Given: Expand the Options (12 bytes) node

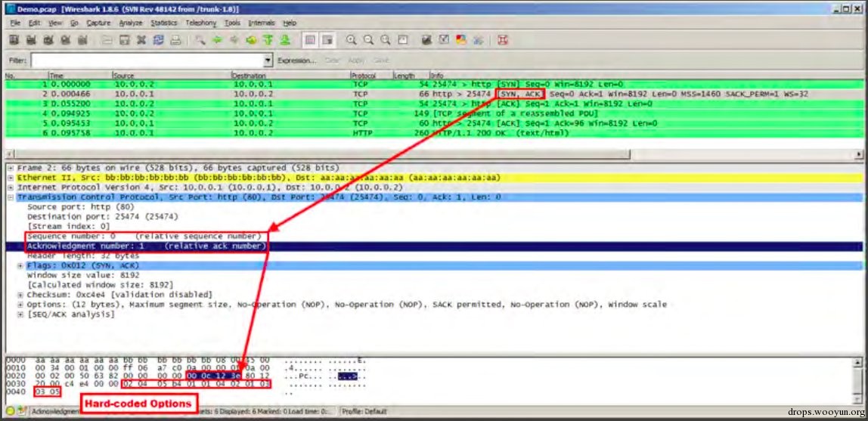Looking at the screenshot, I should (20, 305).
